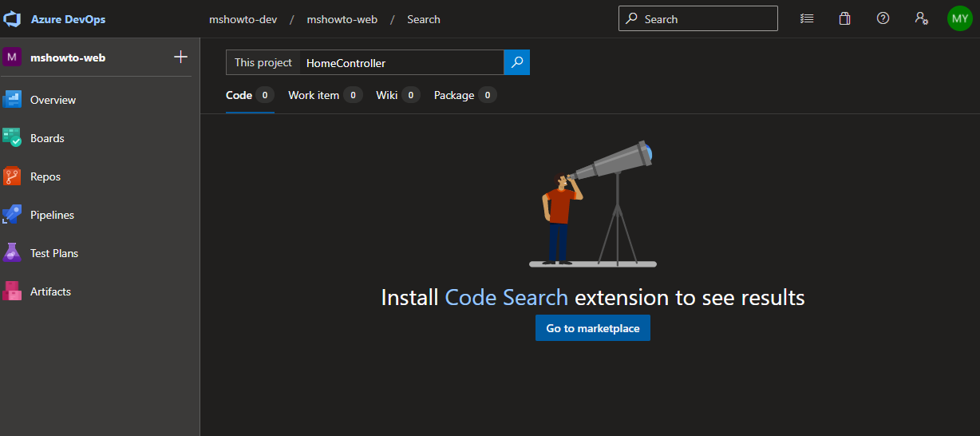Viewport: 980px width, 436px height.
Task: Open the help question mark icon
Action: (x=883, y=18)
